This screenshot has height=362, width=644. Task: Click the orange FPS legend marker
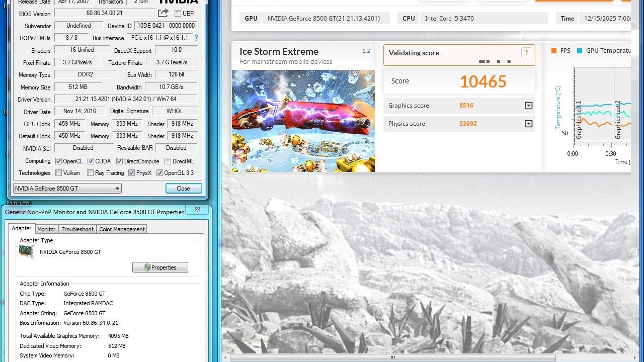click(x=554, y=51)
